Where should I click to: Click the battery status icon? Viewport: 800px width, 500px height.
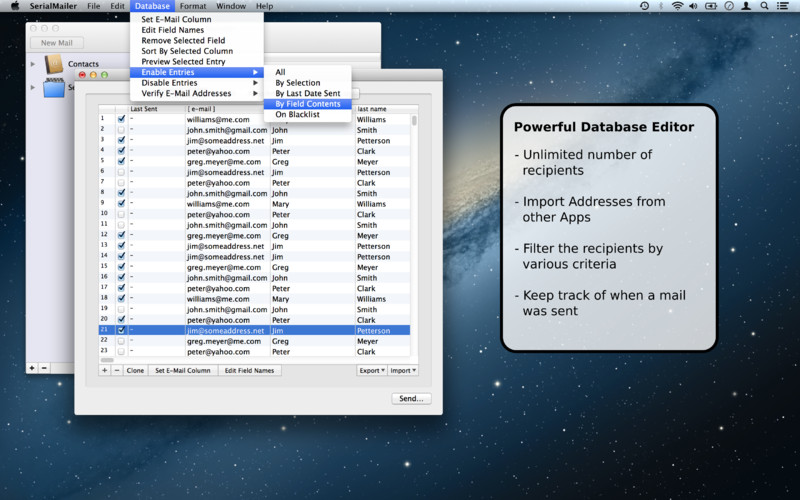(x=711, y=6)
